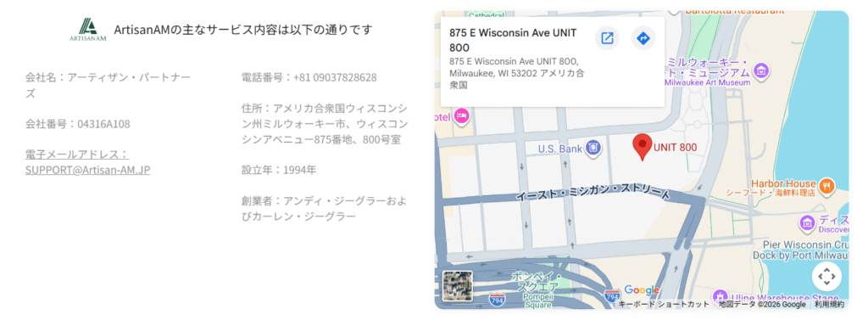Switch to satellite view thumbnail
Screen dimensions: 868x326
pos(457,285)
